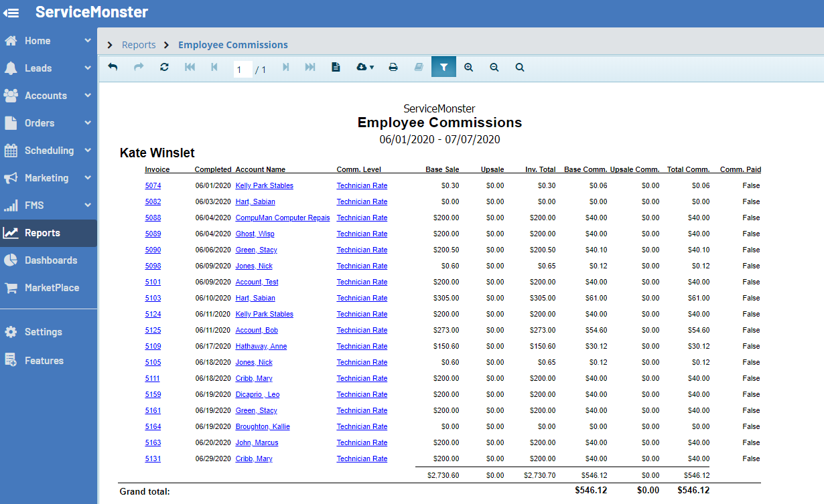Click the undo arrow in report toolbar
This screenshot has height=504, width=824.
coord(113,68)
